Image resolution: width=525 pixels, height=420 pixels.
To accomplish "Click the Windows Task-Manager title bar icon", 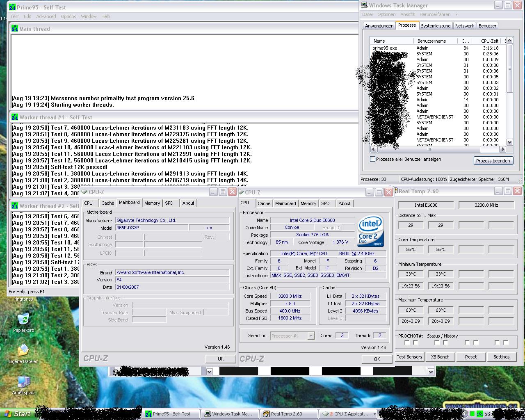I will point(364,5).
